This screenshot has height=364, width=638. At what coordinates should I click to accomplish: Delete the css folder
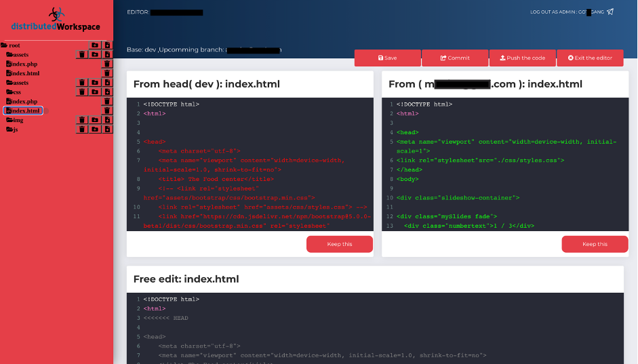click(82, 92)
